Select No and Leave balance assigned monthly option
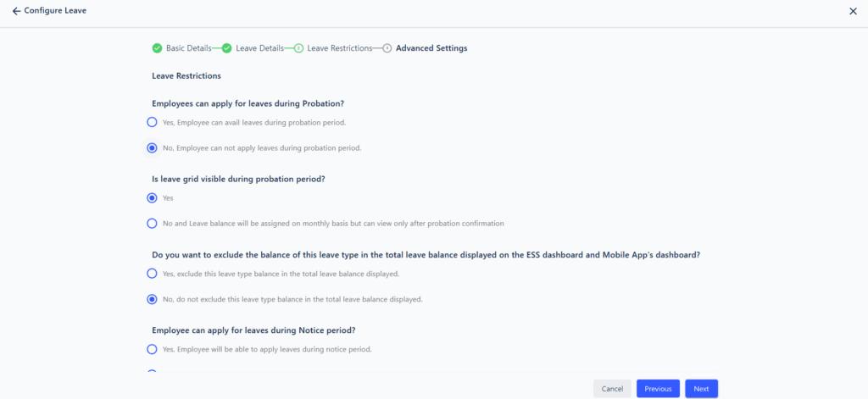The image size is (868, 399). (x=153, y=224)
